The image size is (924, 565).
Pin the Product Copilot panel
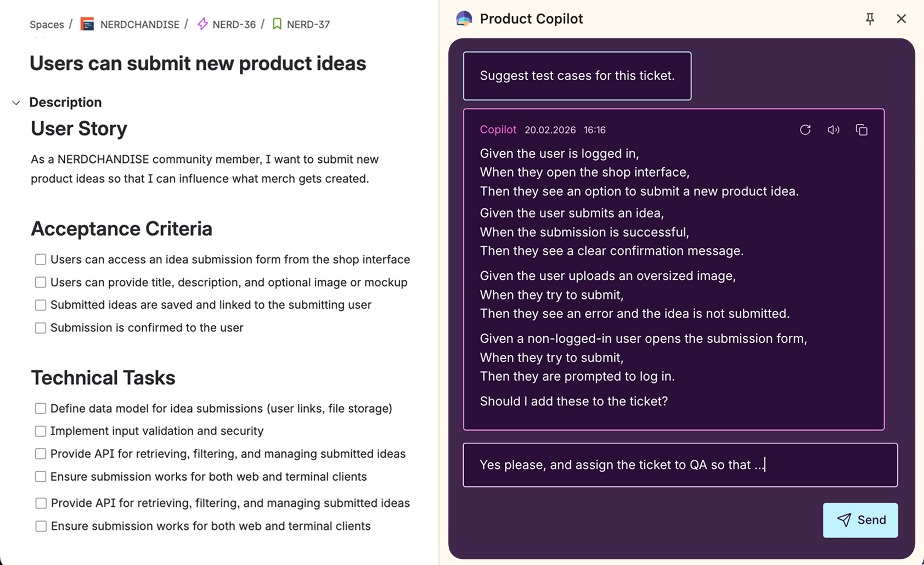pyautogui.click(x=870, y=19)
